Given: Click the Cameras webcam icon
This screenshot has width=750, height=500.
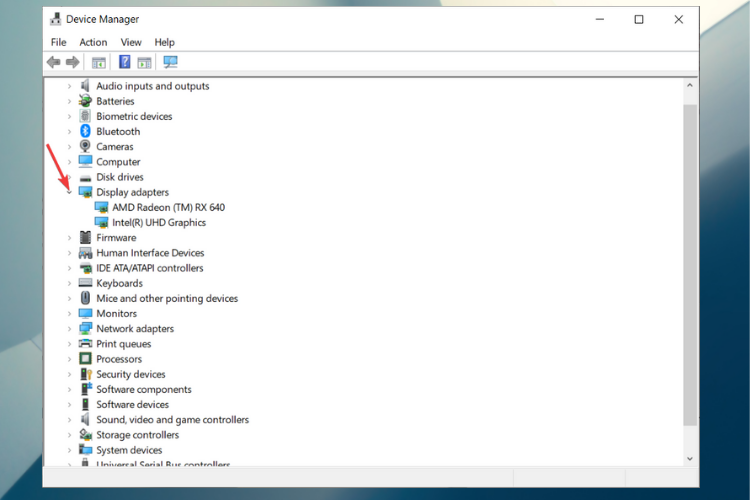Looking at the screenshot, I should click(x=85, y=146).
